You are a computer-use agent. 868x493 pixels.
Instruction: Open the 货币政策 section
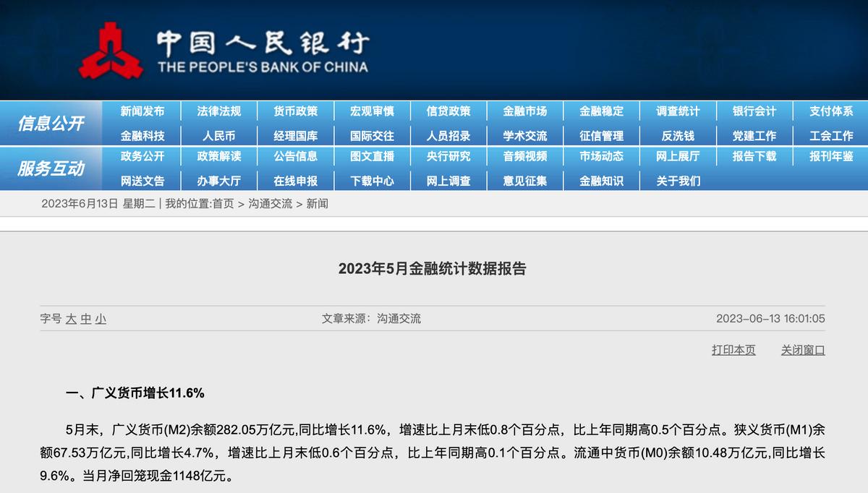295,111
